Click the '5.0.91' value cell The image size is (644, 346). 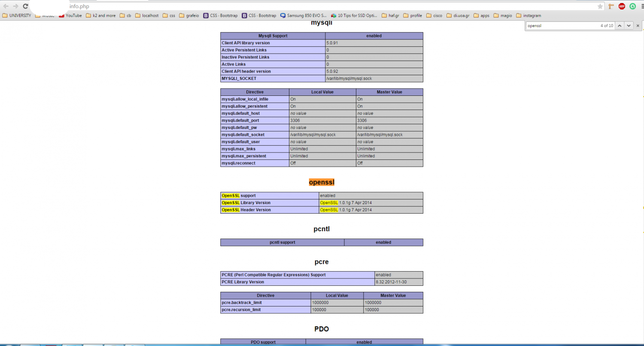pyautogui.click(x=374, y=43)
